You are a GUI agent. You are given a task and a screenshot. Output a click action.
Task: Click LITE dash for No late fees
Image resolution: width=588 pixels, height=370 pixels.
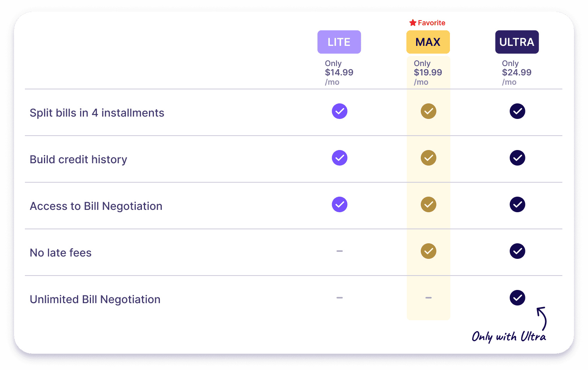[x=339, y=251]
